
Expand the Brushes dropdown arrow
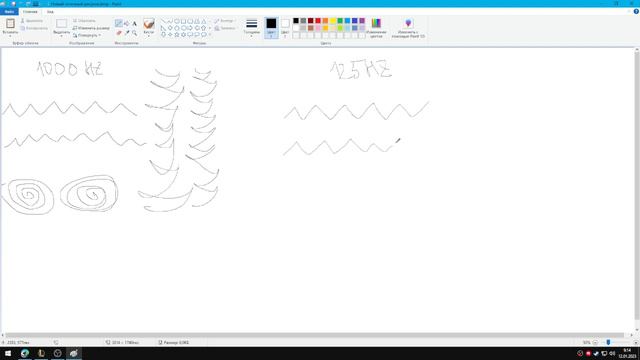149,36
